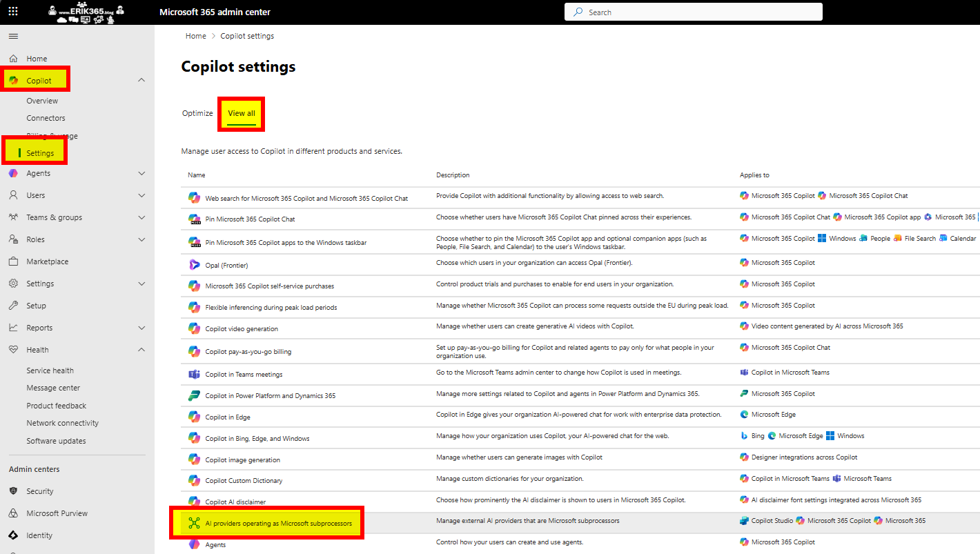
Task: Click the Security shield icon
Action: point(13,491)
